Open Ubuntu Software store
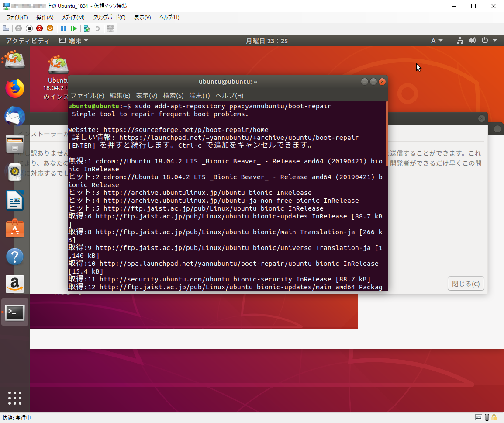The height and width of the screenshot is (423, 504). pos(14,229)
